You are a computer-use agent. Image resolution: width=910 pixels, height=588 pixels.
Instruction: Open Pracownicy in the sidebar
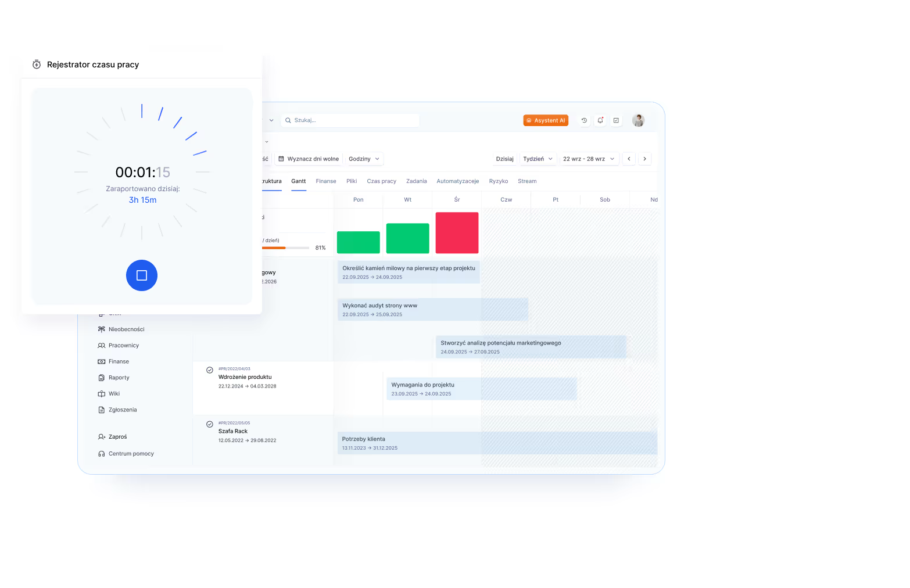pyautogui.click(x=119, y=346)
